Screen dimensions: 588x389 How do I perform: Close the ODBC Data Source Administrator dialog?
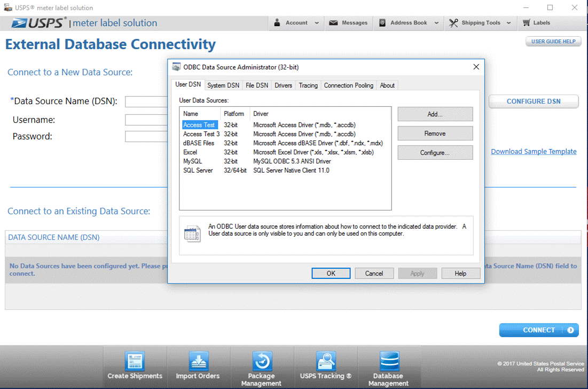(x=476, y=67)
